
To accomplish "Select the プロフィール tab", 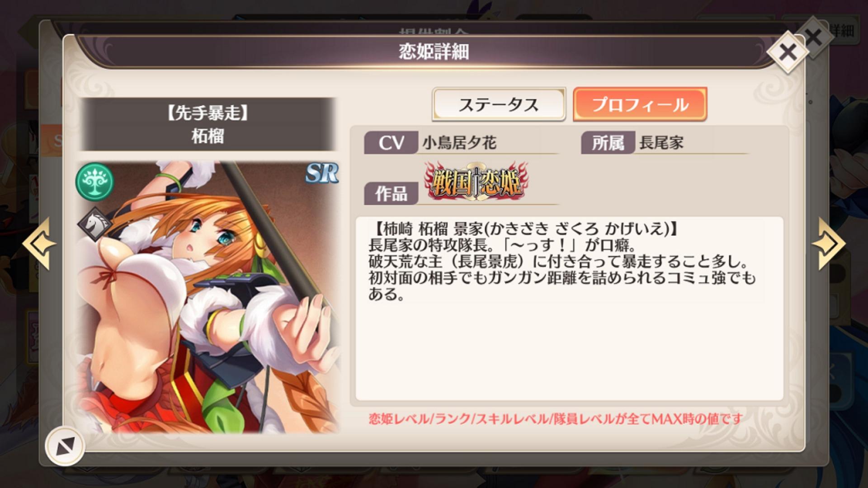I will coord(640,104).
